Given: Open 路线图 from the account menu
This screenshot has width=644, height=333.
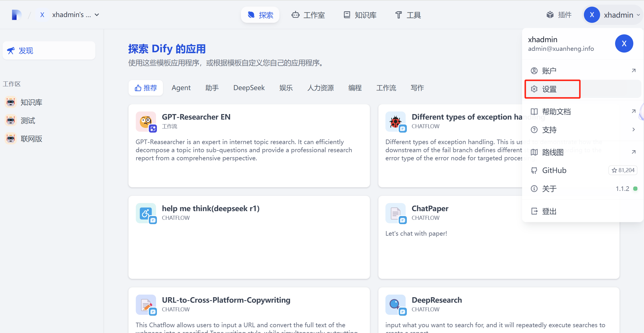Looking at the screenshot, I should click(x=583, y=152).
